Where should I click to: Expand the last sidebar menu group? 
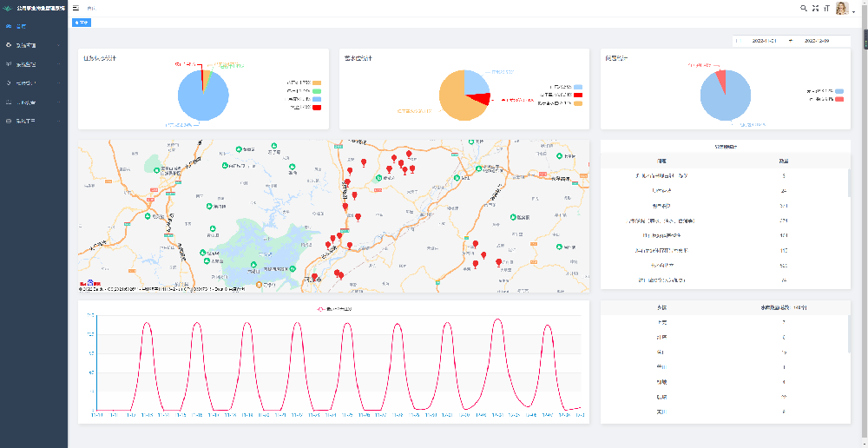click(x=33, y=122)
